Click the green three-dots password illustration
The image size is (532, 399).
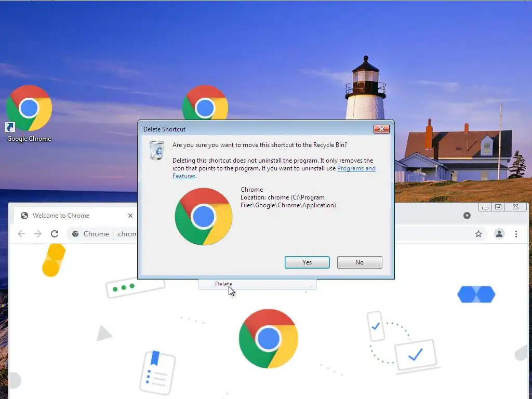click(135, 288)
